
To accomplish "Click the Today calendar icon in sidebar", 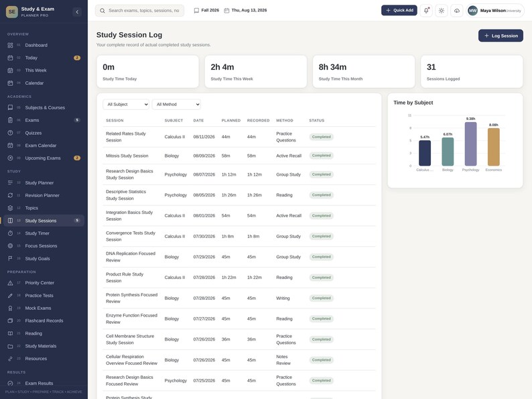I will (10, 58).
